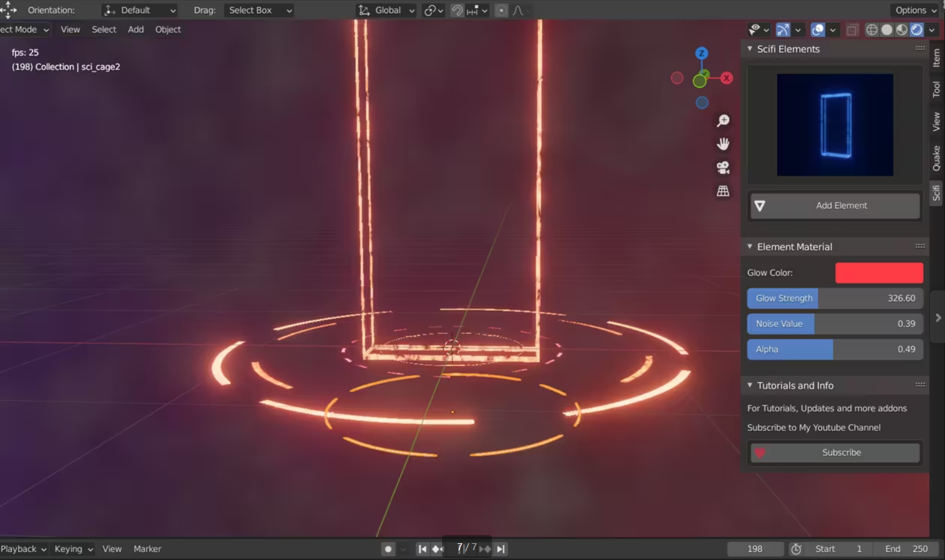Open the red Glow Color swatch

click(x=878, y=272)
